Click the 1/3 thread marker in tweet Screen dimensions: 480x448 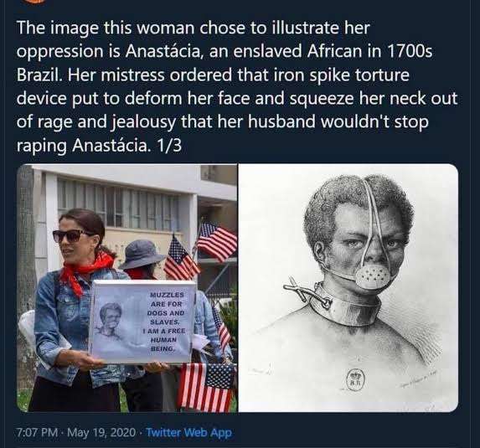click(x=169, y=146)
